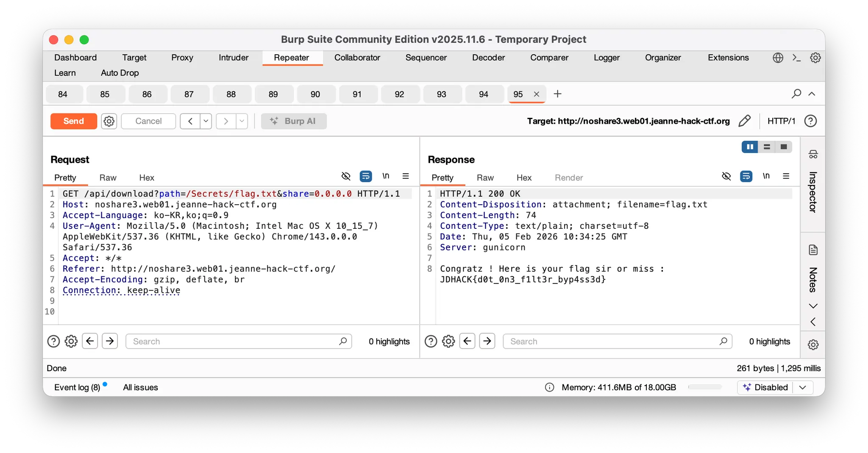Switch to side-by-side split layout
The image size is (868, 453).
point(750,147)
